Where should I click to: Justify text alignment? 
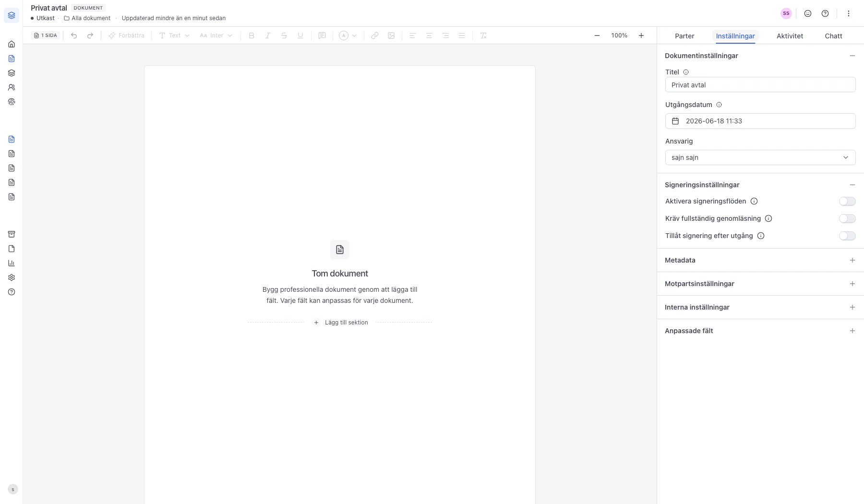[x=462, y=36]
